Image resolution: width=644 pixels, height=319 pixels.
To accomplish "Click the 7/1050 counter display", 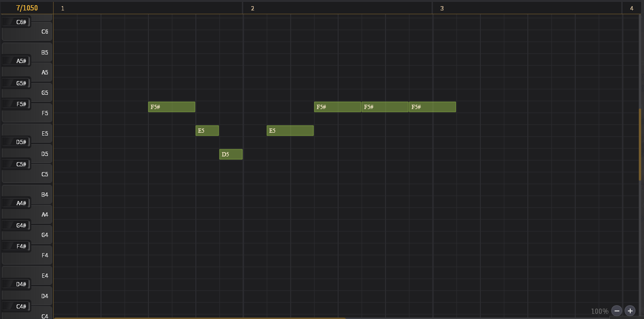I will 27,8.
